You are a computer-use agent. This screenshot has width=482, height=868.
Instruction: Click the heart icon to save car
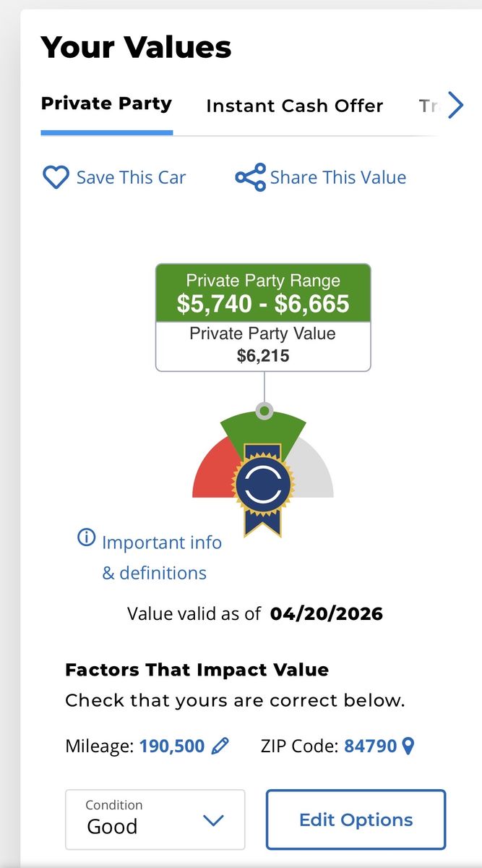56,177
